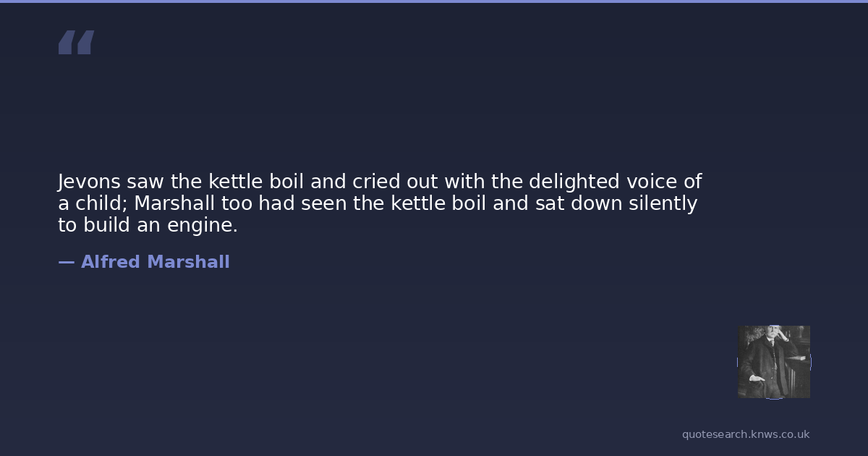Click the surname "Marshall" in the attribution
The width and height of the screenshot is (868, 456).
pyautogui.click(x=188, y=262)
